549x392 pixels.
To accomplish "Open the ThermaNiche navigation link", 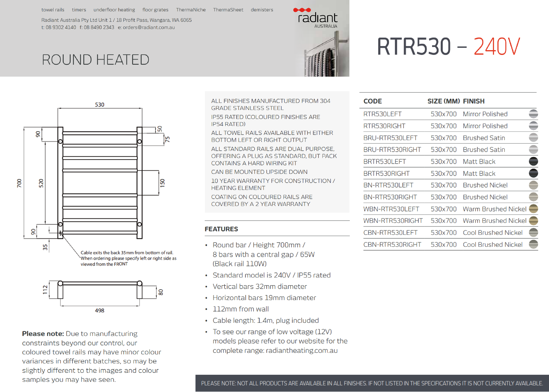I will point(191,10).
